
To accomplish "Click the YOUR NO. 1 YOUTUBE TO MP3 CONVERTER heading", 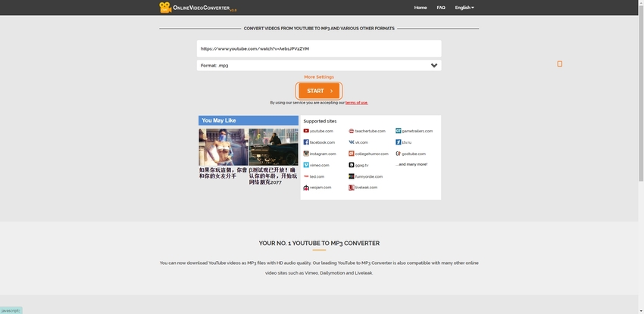I will pos(319,243).
